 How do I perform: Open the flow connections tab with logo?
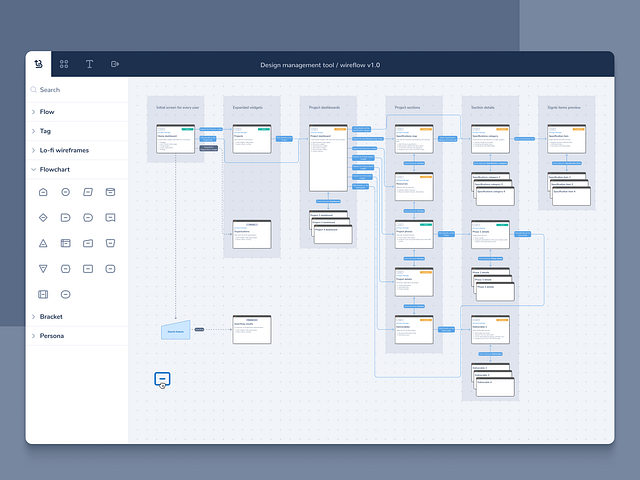[x=38, y=64]
